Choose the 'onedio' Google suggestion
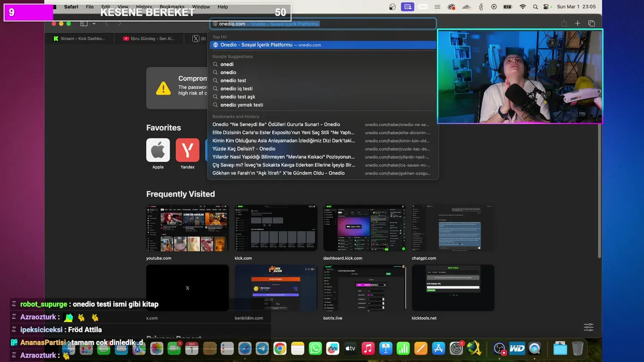The height and width of the screenshot is (362, 644). click(323, 72)
